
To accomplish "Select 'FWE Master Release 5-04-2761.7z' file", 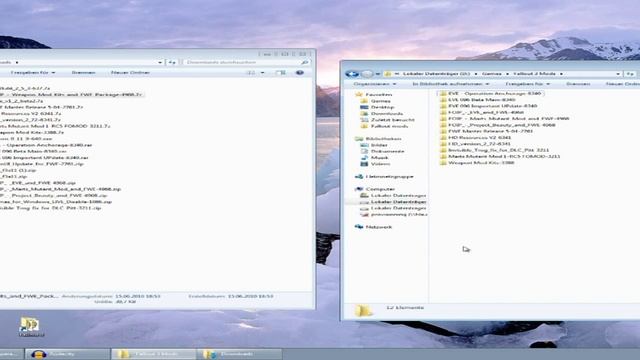I will pos(41,107).
